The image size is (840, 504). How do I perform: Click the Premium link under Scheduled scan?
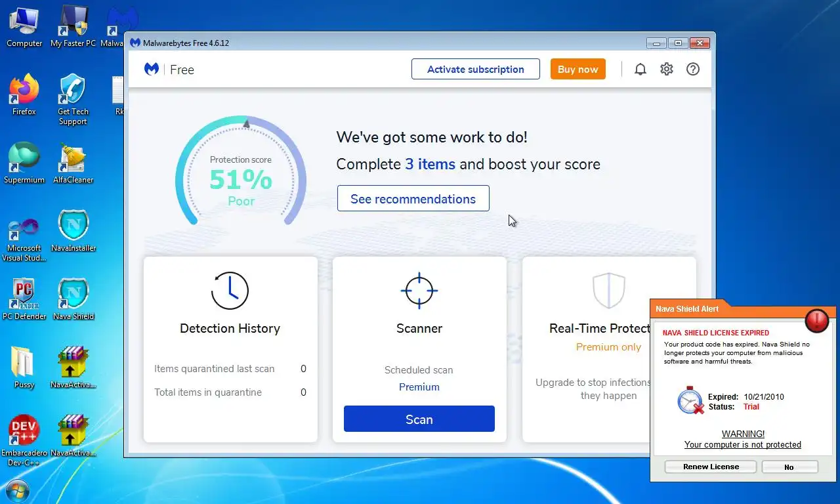point(419,387)
